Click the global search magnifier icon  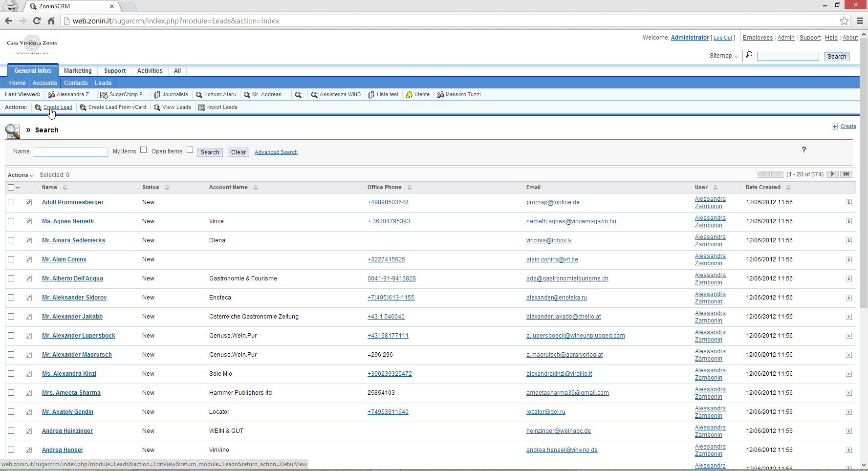pyautogui.click(x=749, y=55)
